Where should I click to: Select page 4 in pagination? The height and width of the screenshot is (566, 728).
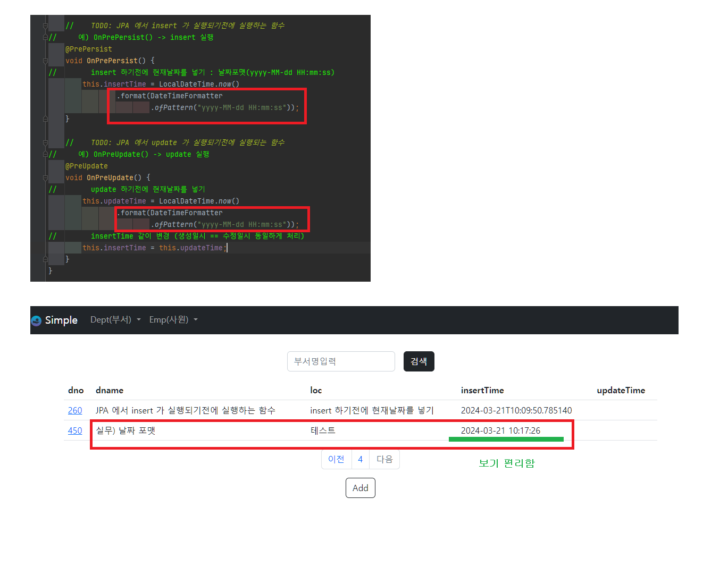pyautogui.click(x=361, y=459)
